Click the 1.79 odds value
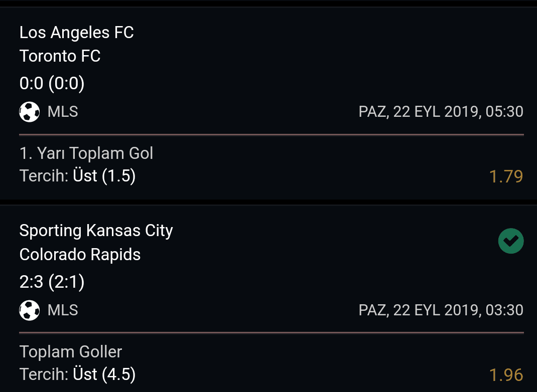 (x=506, y=176)
